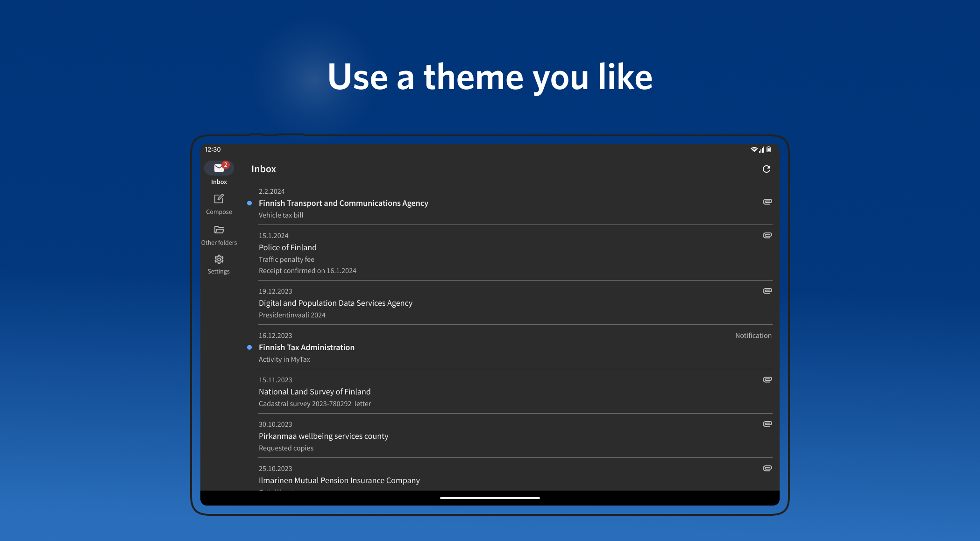Click the attachment icon on Police of Finland message

pos(767,235)
